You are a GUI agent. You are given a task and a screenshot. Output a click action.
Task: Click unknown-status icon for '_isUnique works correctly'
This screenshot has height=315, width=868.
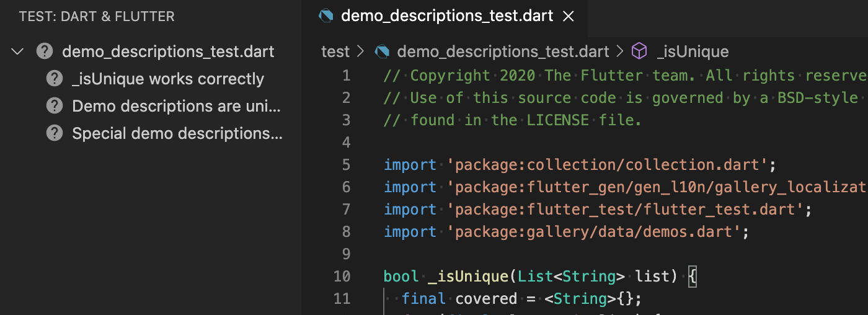click(55, 79)
